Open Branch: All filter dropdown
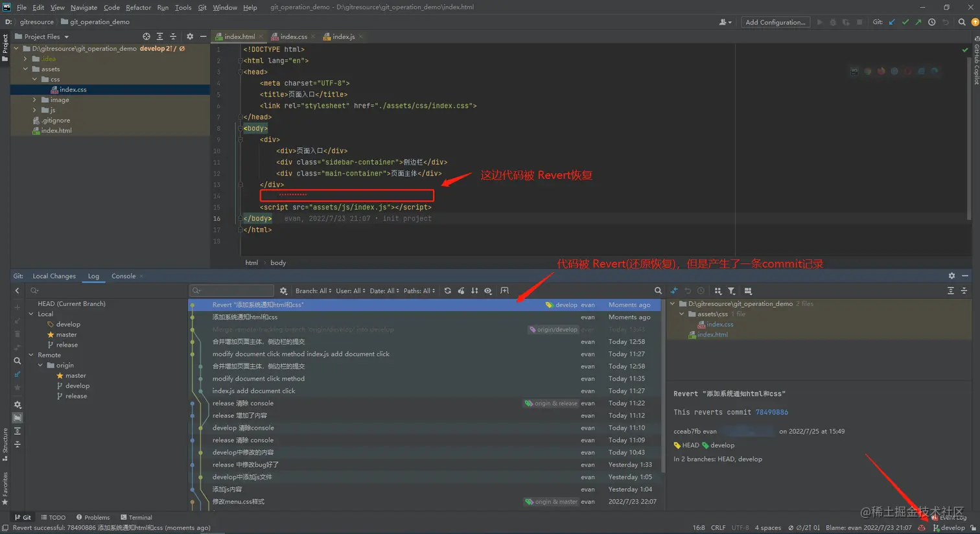 (314, 291)
